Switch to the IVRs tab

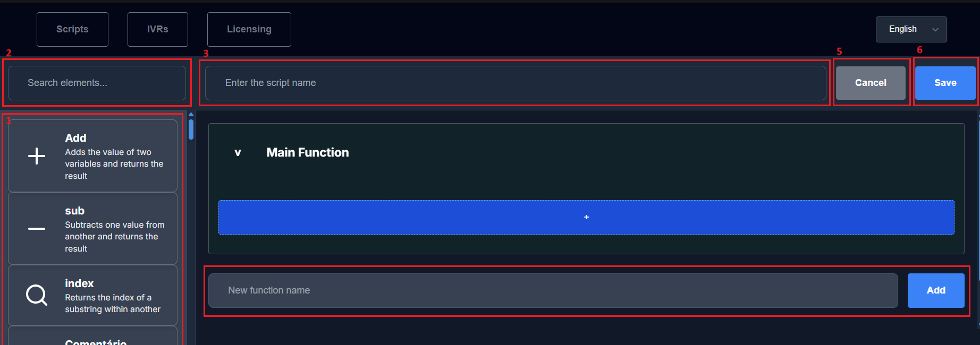point(158,29)
